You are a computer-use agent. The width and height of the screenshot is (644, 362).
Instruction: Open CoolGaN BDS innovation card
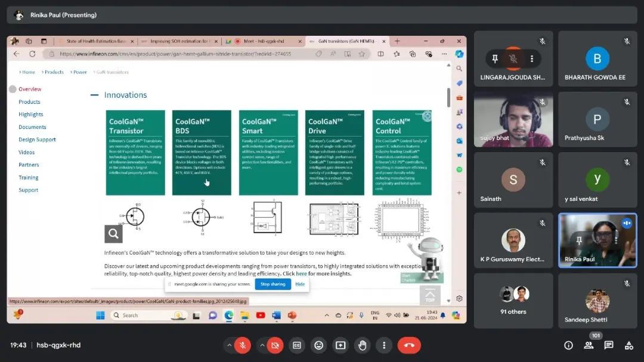pyautogui.click(x=202, y=153)
